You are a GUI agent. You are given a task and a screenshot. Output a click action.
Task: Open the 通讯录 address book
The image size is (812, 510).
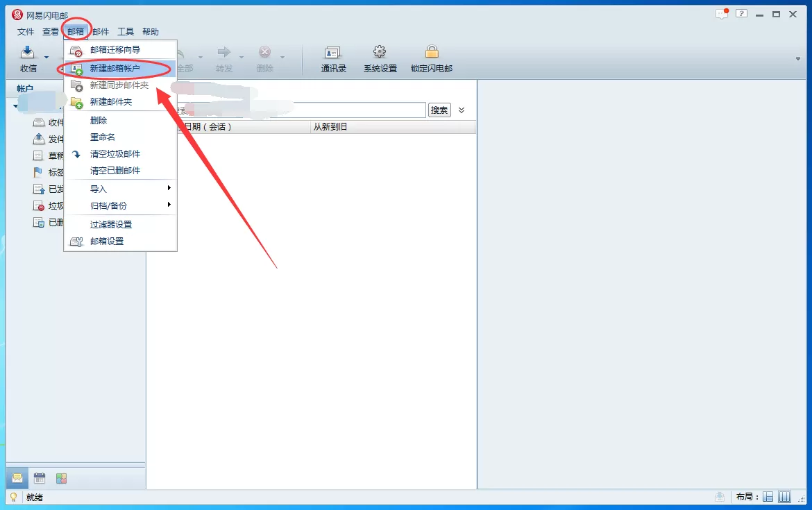click(x=333, y=59)
